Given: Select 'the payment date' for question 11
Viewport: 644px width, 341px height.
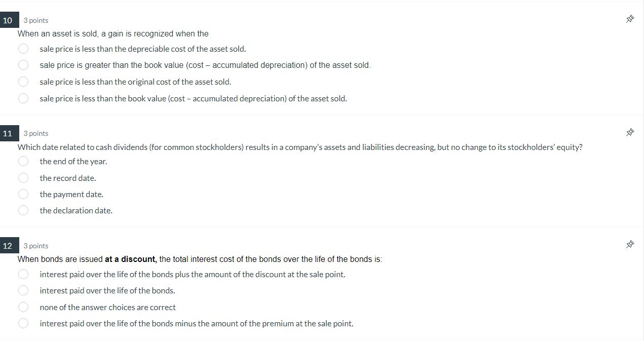Looking at the screenshot, I should coord(23,194).
